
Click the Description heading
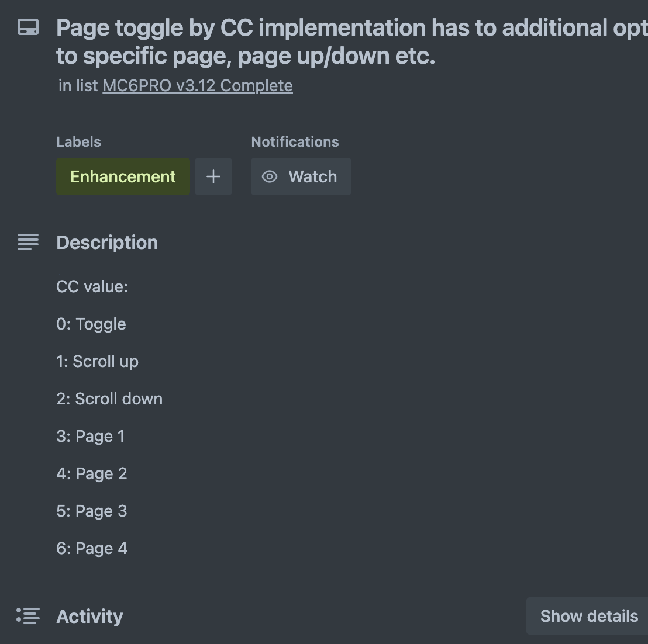(x=107, y=243)
